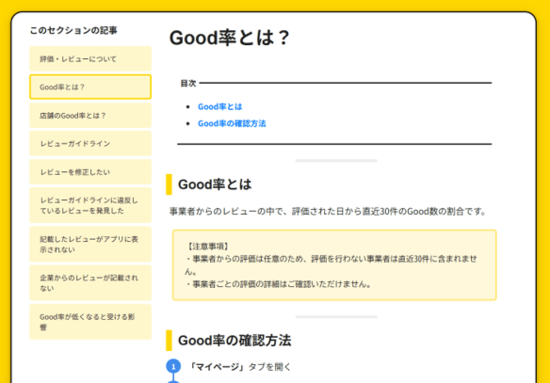Select the Good率とは？ sidebar item

tap(90, 87)
